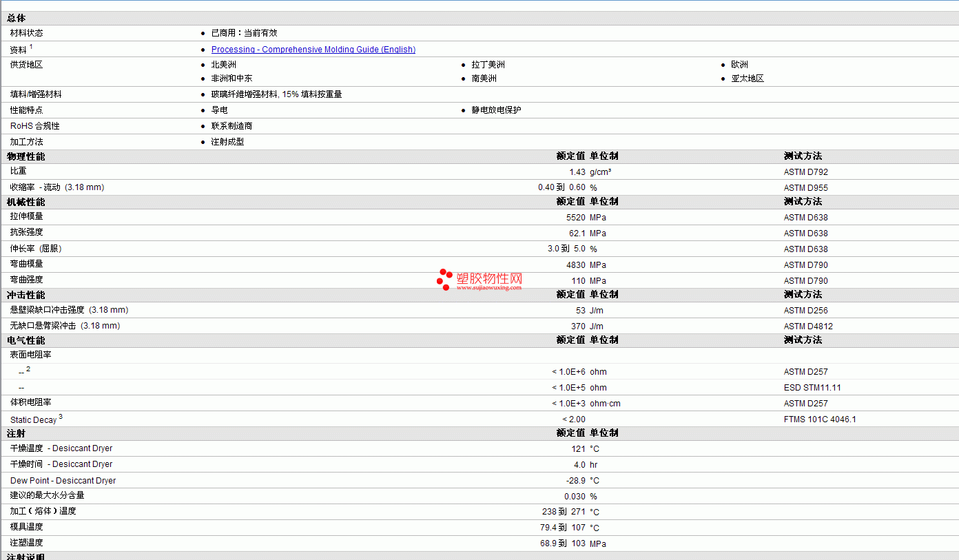
Task: Select the Dew Point - Desiccant Dryer label
Action: [63, 481]
